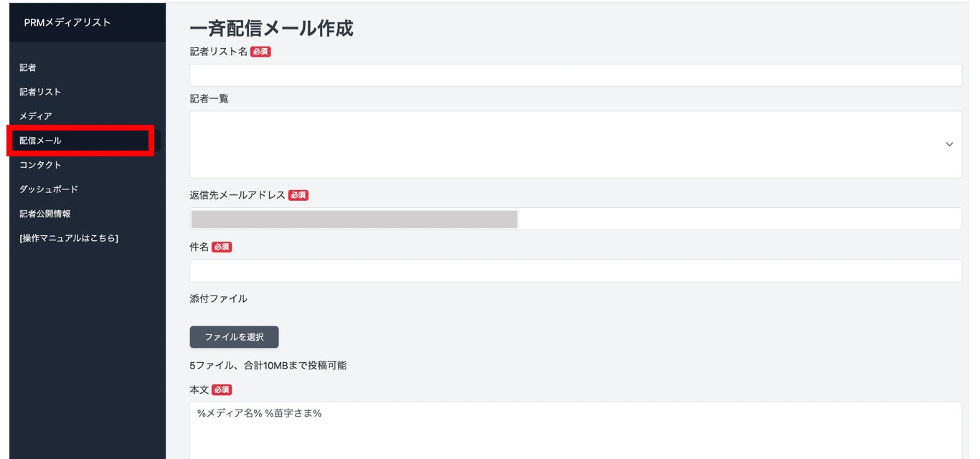980x459 pixels.
Task: Open the highlighted 配信メール menu item
Action: (x=41, y=141)
